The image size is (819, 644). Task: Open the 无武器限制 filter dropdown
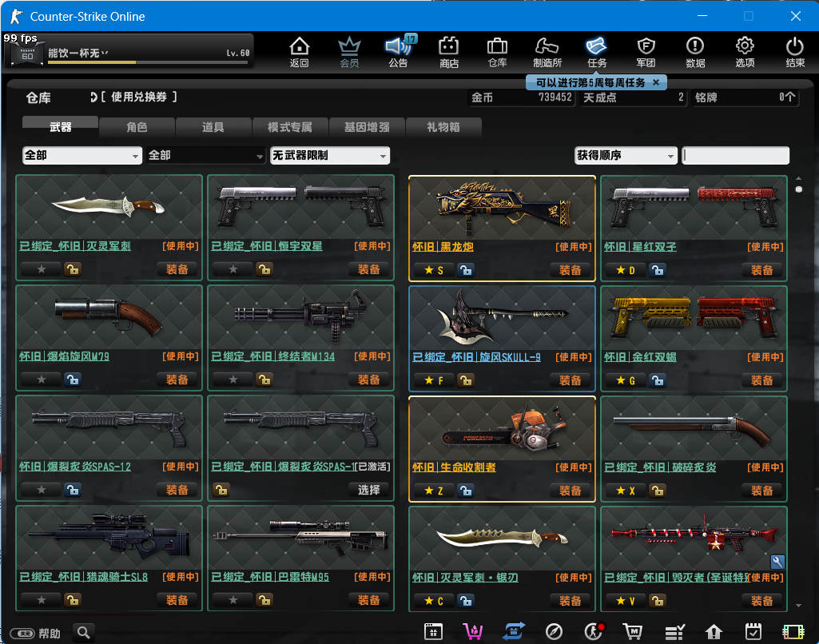[x=329, y=155]
